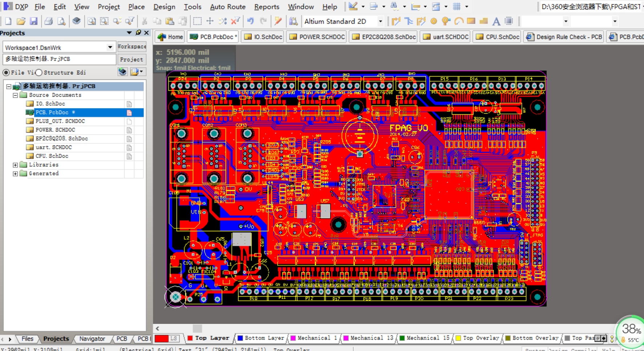Open the Altium Standard 2D view dropdown
644x351 pixels.
coord(380,21)
